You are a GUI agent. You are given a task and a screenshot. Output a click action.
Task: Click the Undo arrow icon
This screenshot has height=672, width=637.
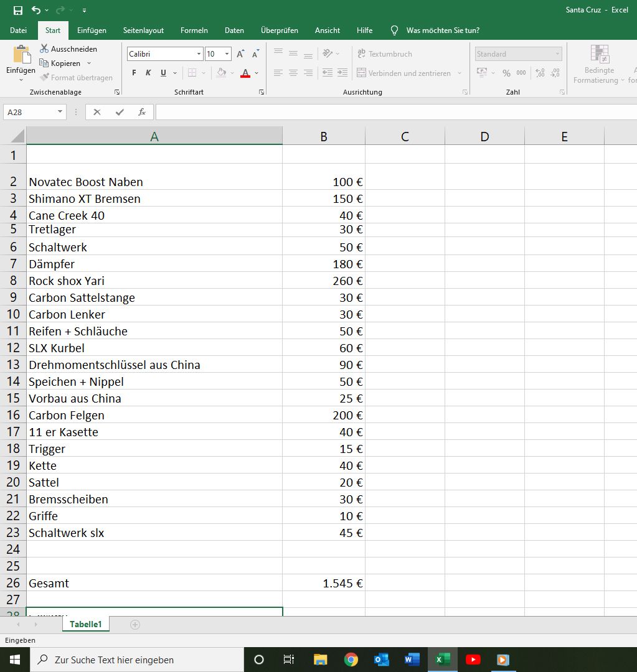35,10
